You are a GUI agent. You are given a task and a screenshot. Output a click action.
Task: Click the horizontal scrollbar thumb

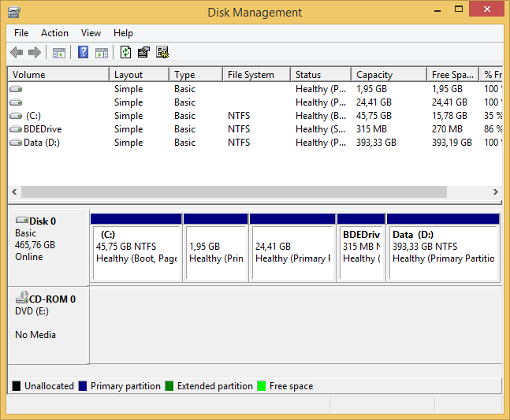tap(234, 191)
